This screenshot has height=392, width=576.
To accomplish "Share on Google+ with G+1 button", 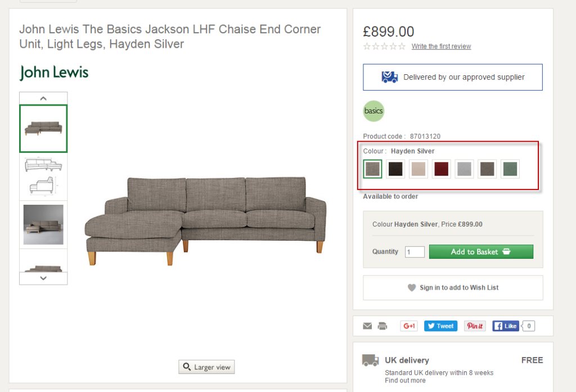I will 409,326.
